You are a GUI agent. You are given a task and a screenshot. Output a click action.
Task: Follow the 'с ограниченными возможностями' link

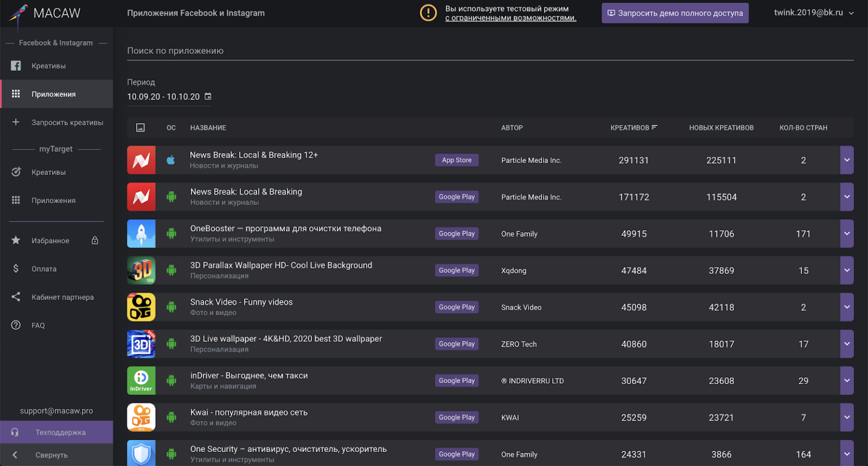coord(510,18)
